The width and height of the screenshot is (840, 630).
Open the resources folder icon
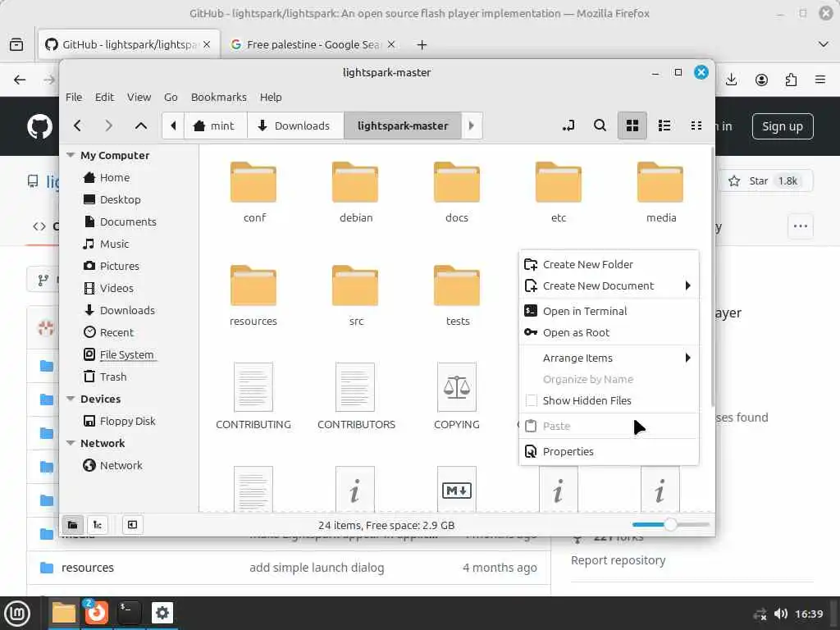pyautogui.click(x=253, y=285)
